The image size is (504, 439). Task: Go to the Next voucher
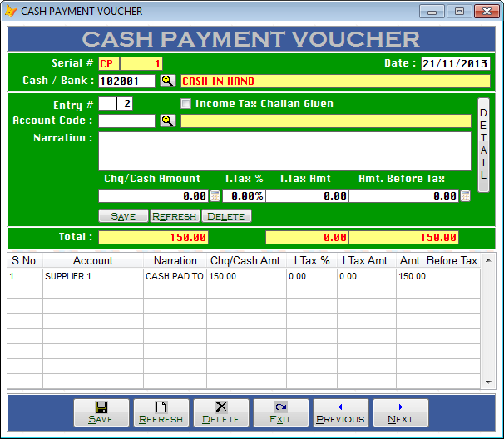[401, 412]
